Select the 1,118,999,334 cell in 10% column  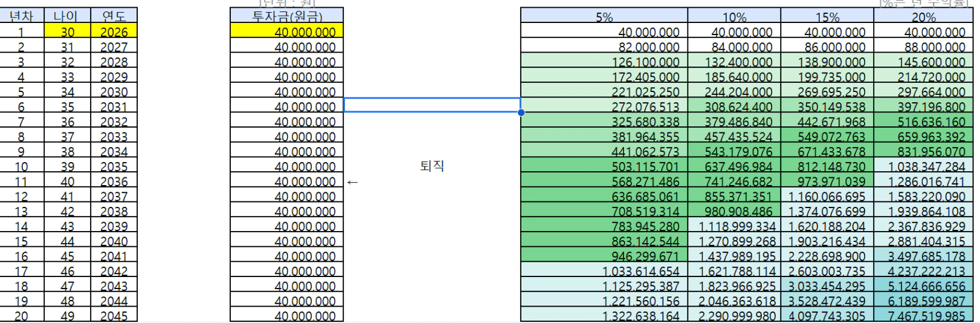point(734,226)
